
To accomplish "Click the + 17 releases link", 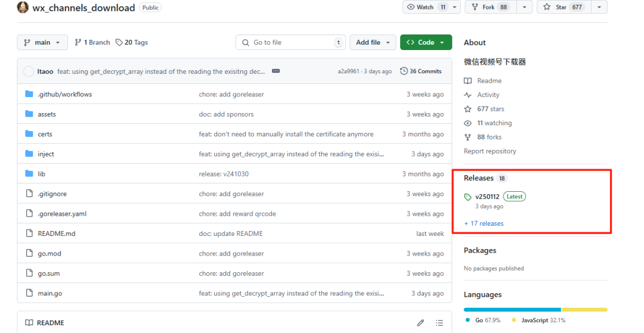I will click(484, 223).
